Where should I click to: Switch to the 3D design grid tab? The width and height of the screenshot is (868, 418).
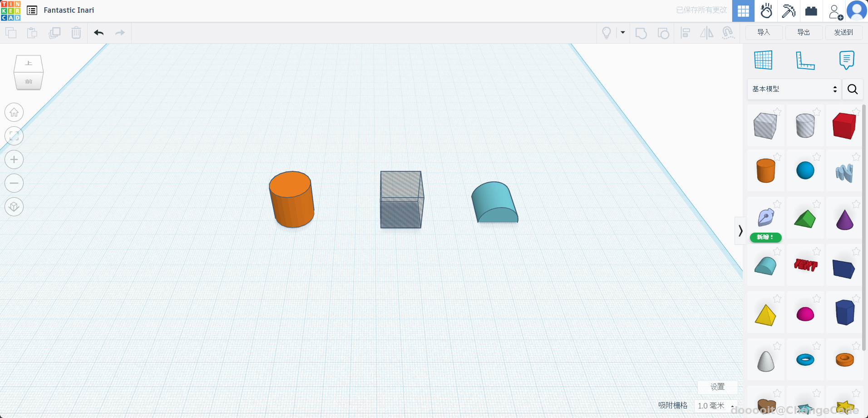[743, 11]
